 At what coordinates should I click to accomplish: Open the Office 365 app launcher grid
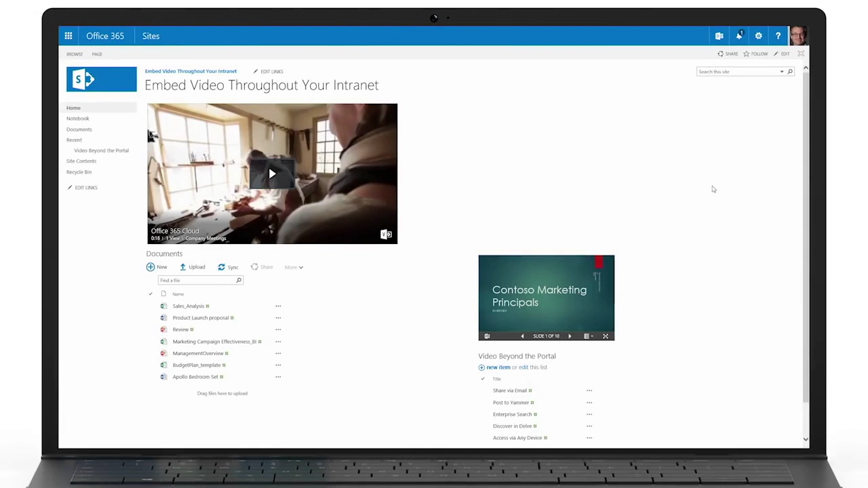point(68,36)
